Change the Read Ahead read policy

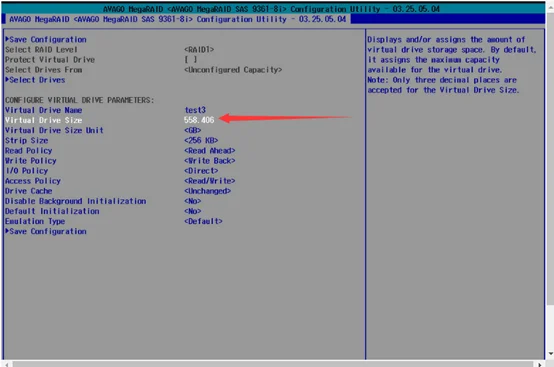[x=210, y=150]
